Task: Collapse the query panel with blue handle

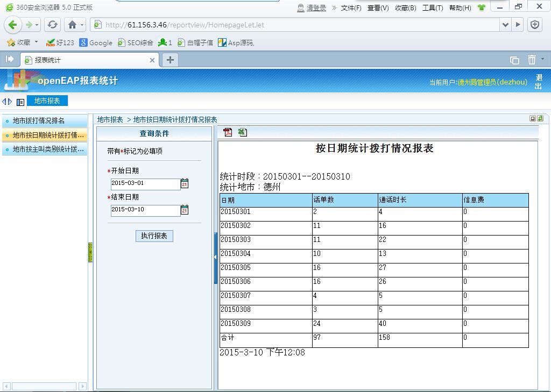Action: pos(215,258)
